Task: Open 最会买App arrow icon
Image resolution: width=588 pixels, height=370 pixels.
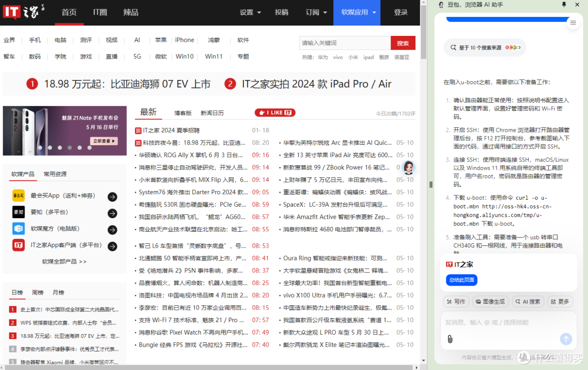Action: pyautogui.click(x=112, y=197)
